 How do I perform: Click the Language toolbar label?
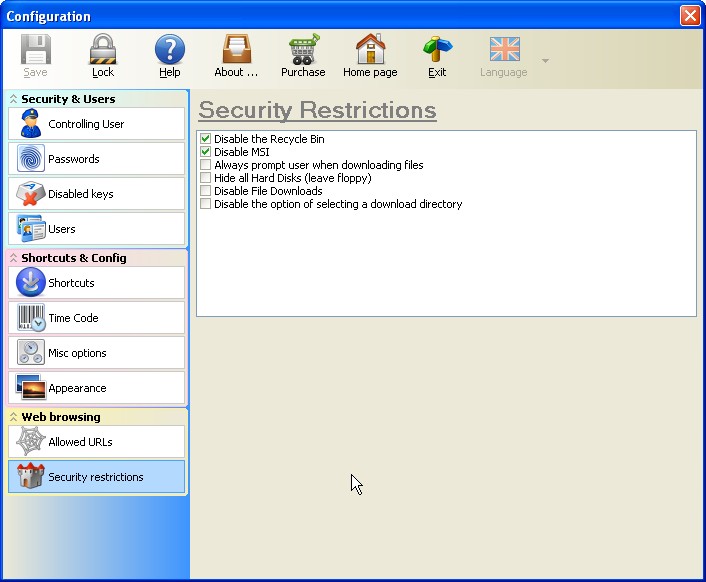coord(503,72)
